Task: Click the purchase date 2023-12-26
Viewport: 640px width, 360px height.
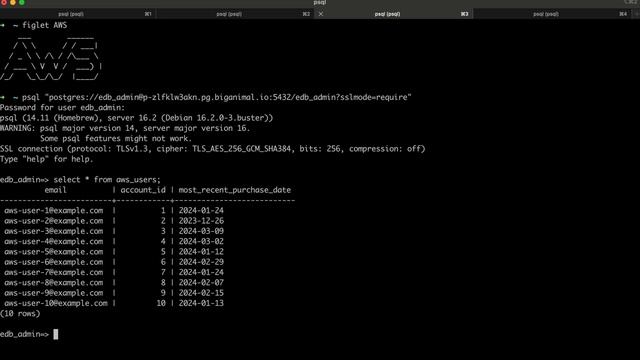Action: [x=201, y=221]
